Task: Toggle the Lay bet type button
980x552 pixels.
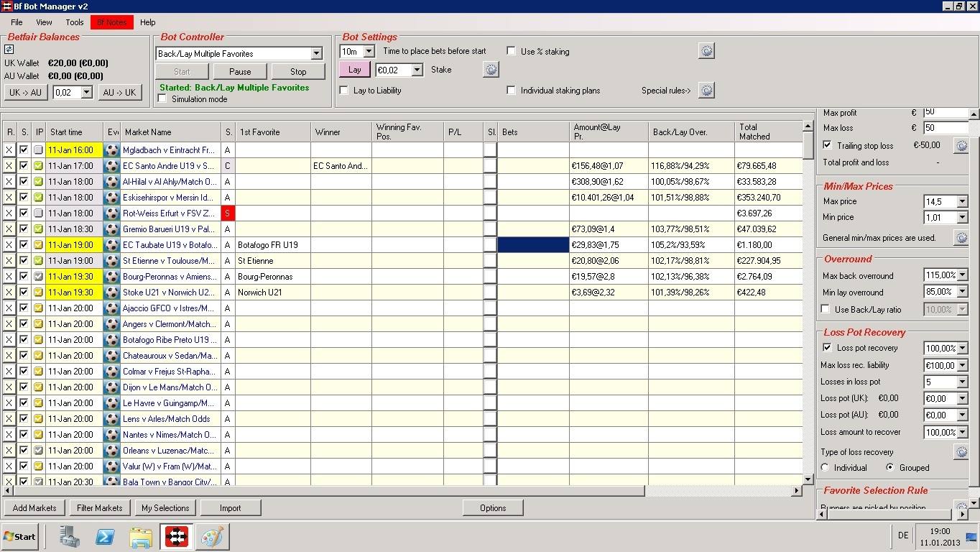Action: 354,70
